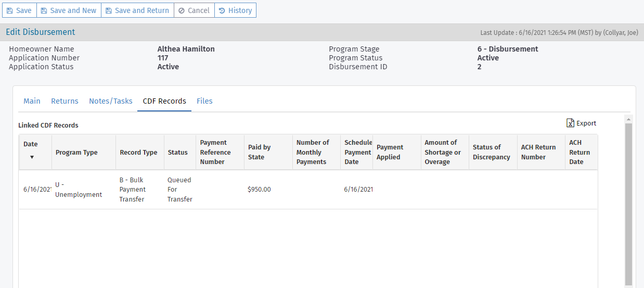Click the Paid by State header
Screen dimensions: 644x288
coord(268,152)
